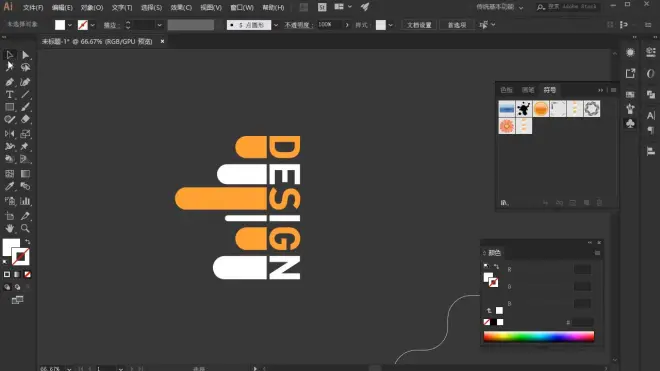The image size is (660, 371).
Task: Select the Artboard tool
Action: (9, 216)
